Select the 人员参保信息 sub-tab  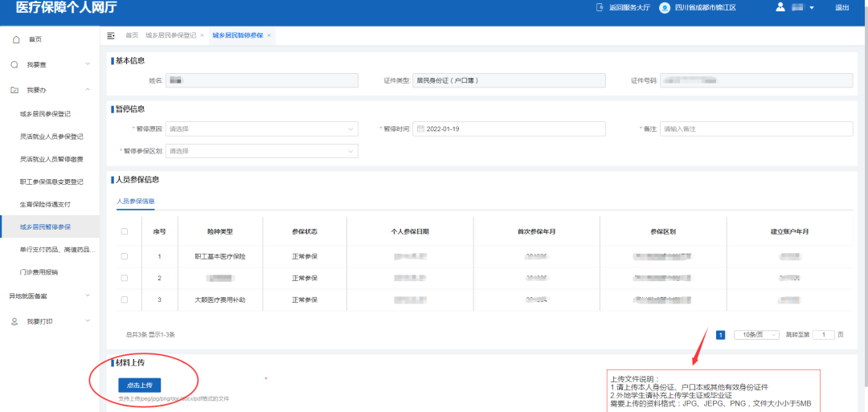pos(136,202)
